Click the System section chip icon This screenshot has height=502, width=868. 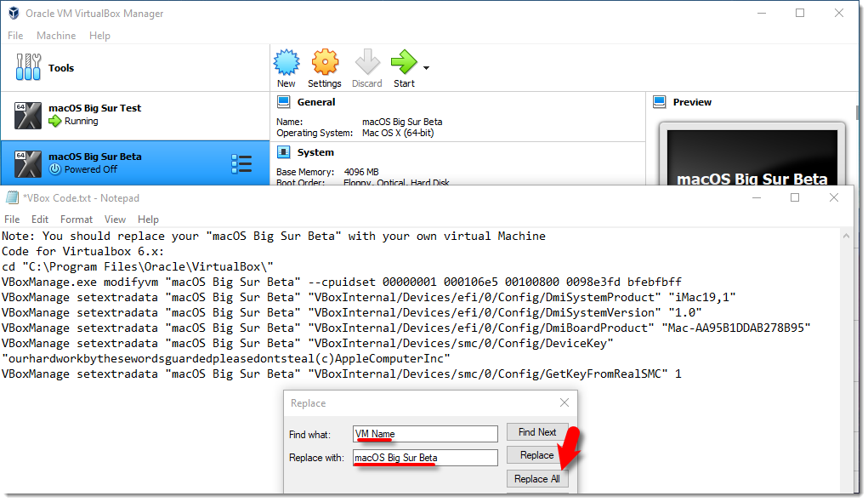click(283, 152)
